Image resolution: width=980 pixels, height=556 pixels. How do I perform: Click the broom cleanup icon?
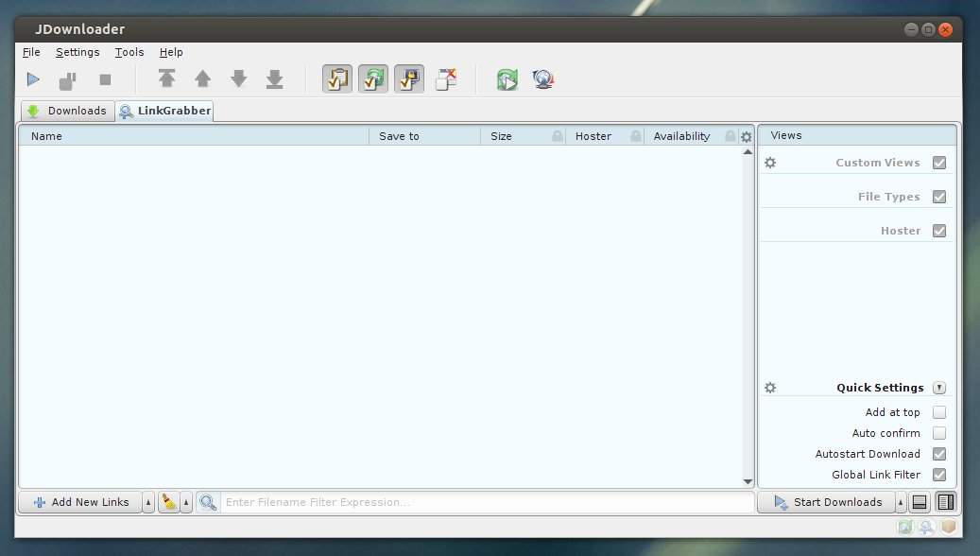click(169, 501)
